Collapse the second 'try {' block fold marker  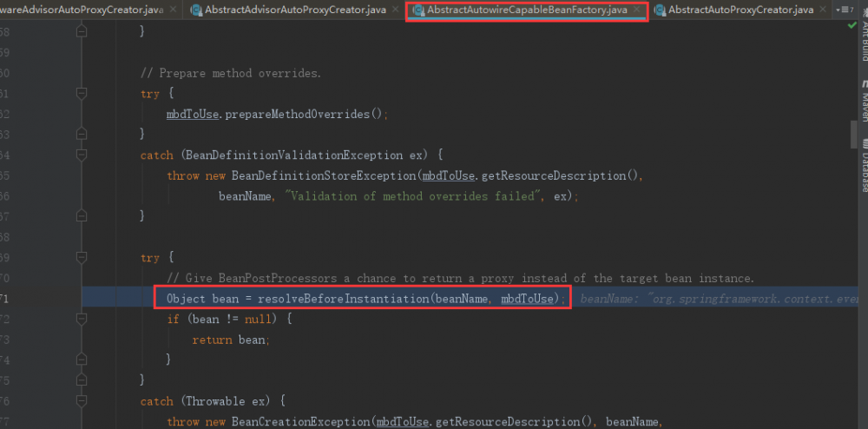[82, 257]
